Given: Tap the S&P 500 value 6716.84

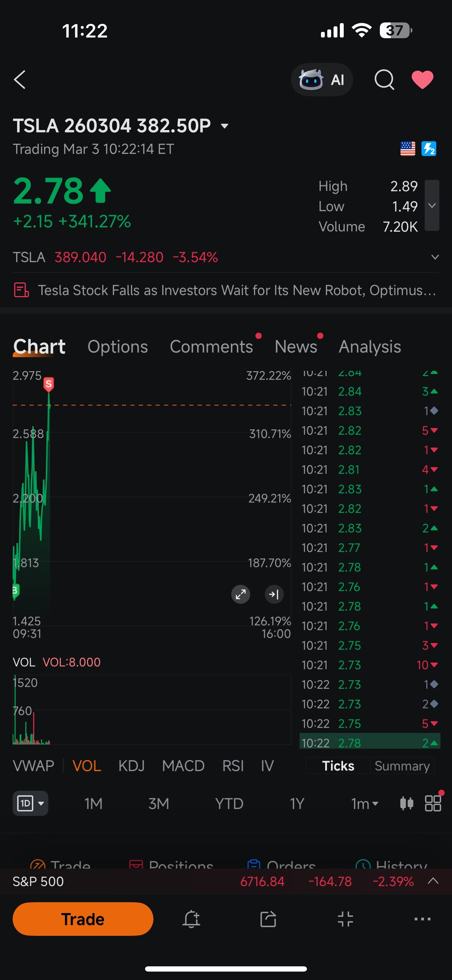Looking at the screenshot, I should point(262,882).
